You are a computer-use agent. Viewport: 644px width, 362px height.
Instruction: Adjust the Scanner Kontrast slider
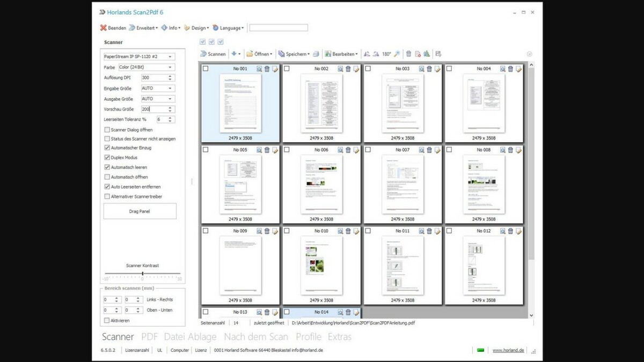(x=142, y=274)
